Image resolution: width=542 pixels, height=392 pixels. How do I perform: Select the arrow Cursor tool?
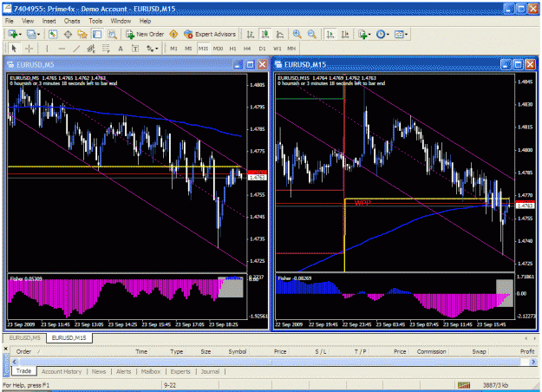tap(14, 49)
